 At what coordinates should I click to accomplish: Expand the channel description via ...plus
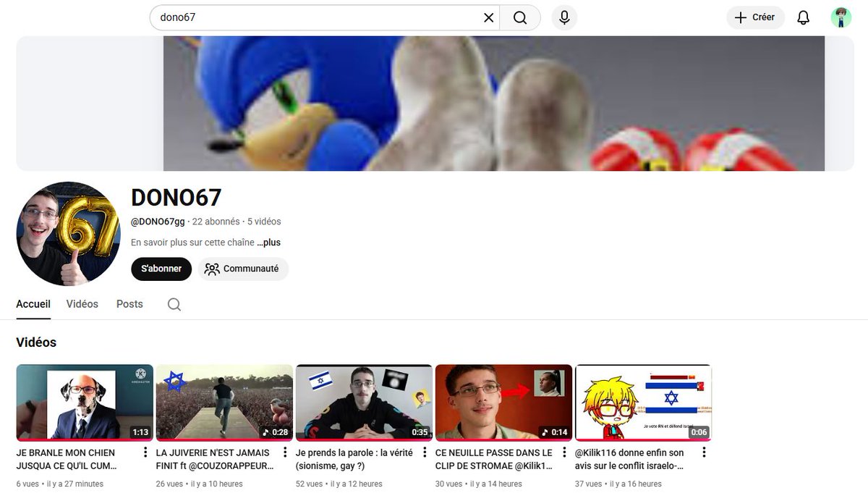coord(268,243)
